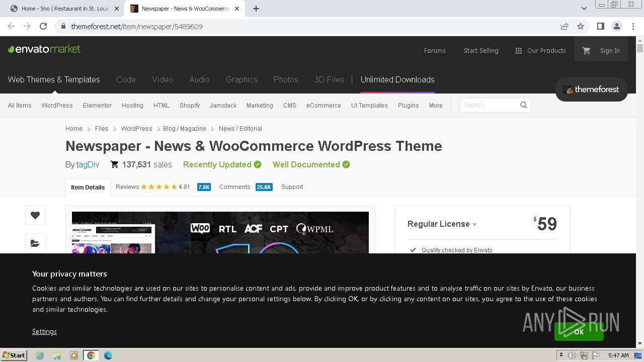
Task: Open the More categories menu
Action: pyautogui.click(x=436, y=106)
